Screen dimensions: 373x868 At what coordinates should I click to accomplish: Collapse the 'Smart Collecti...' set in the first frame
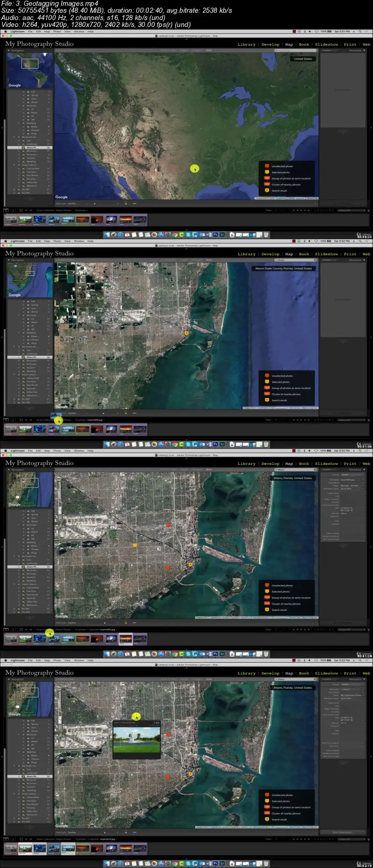15,165
